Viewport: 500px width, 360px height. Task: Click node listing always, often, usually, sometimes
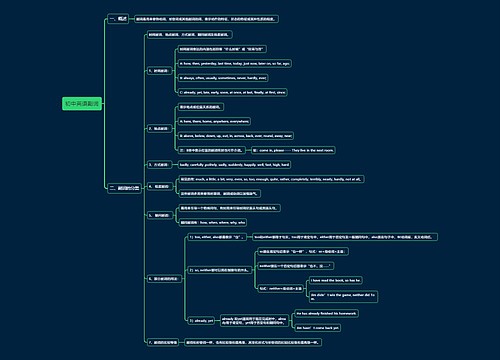[x=223, y=78]
